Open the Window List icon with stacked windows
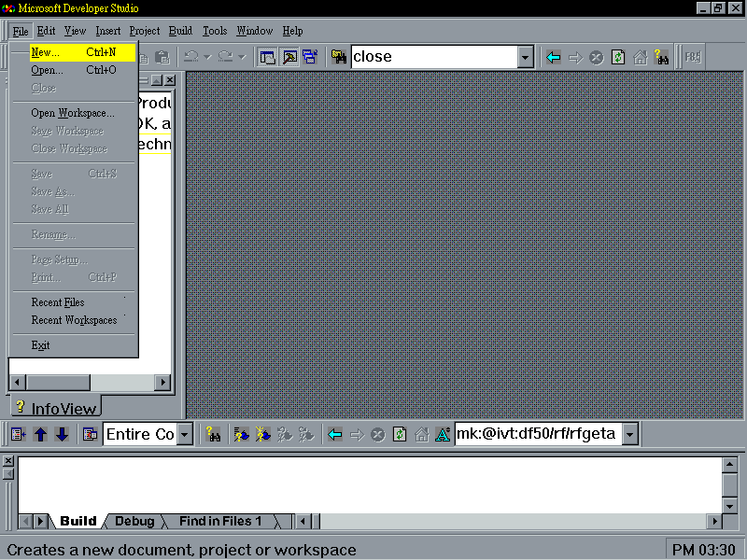Screen dimensions: 747x560 coord(310,57)
